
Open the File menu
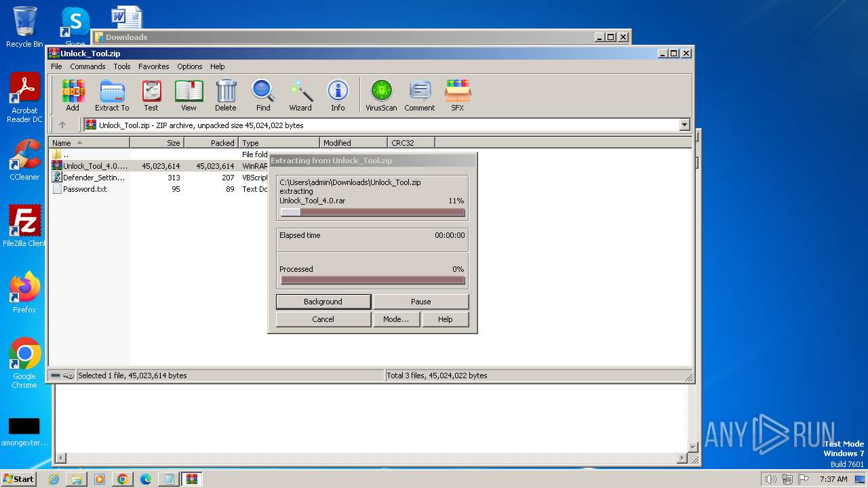pyautogui.click(x=56, y=66)
